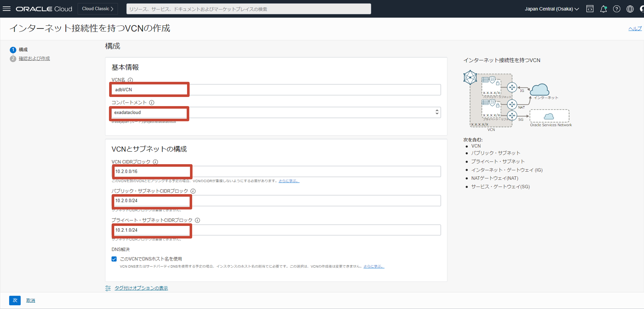This screenshot has width=644, height=309.
Task: Open the hamburger navigation menu
Action: (7, 9)
